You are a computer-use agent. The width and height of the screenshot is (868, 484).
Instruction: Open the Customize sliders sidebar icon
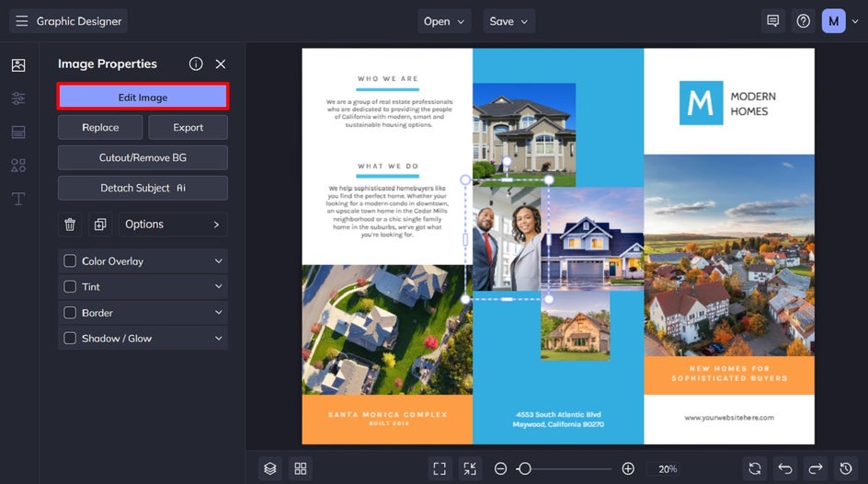coord(18,98)
